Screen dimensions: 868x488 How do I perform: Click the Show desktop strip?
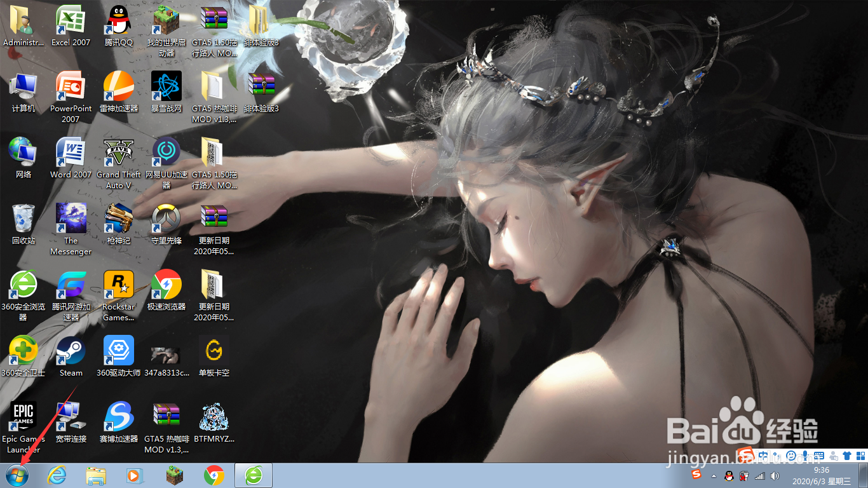(863, 475)
